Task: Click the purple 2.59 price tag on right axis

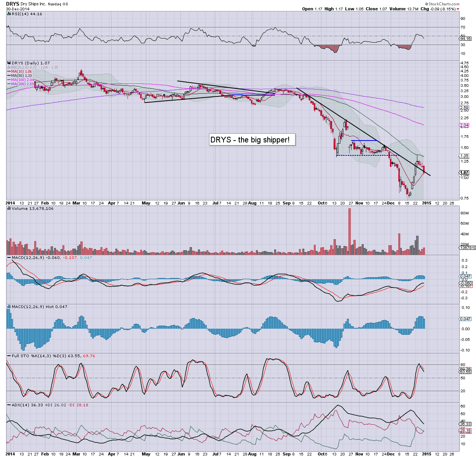Action: (x=464, y=108)
